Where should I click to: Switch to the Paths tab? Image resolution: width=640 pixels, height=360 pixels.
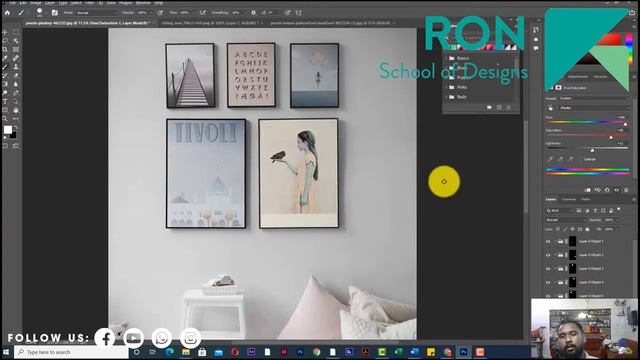(x=586, y=200)
